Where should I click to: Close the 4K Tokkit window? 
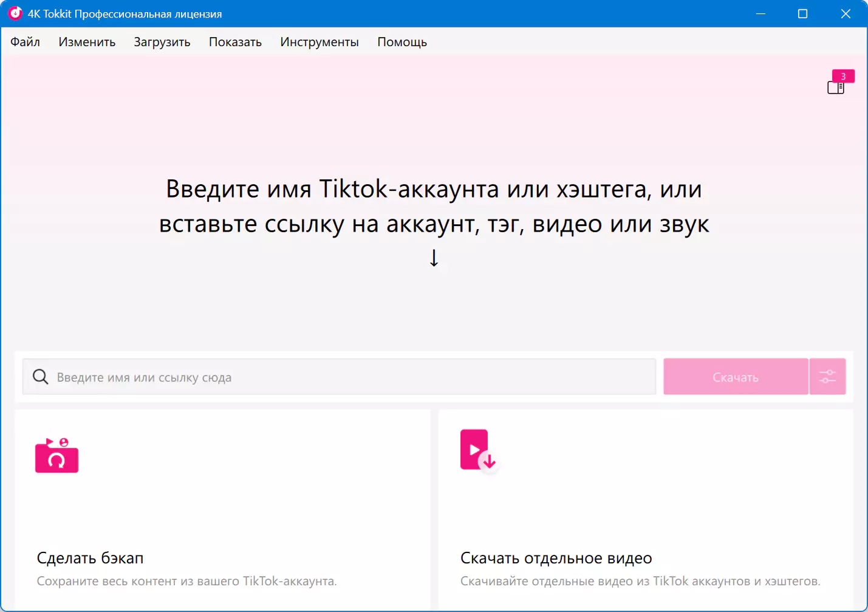coord(846,13)
